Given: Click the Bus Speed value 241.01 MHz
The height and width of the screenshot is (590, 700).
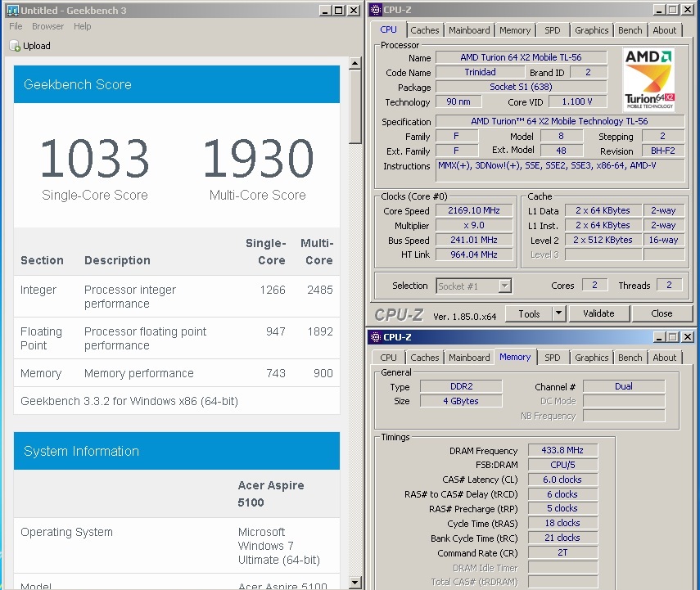Looking at the screenshot, I should (474, 240).
